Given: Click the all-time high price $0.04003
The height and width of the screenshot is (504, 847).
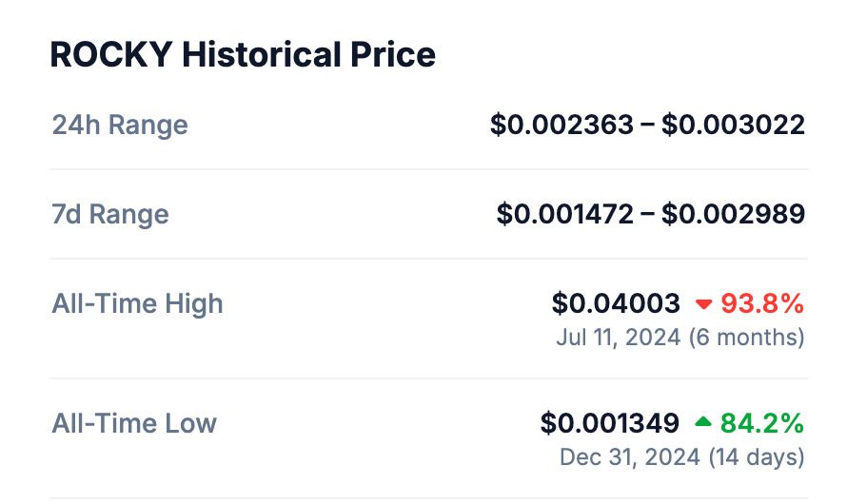Looking at the screenshot, I should pyautogui.click(x=616, y=304).
